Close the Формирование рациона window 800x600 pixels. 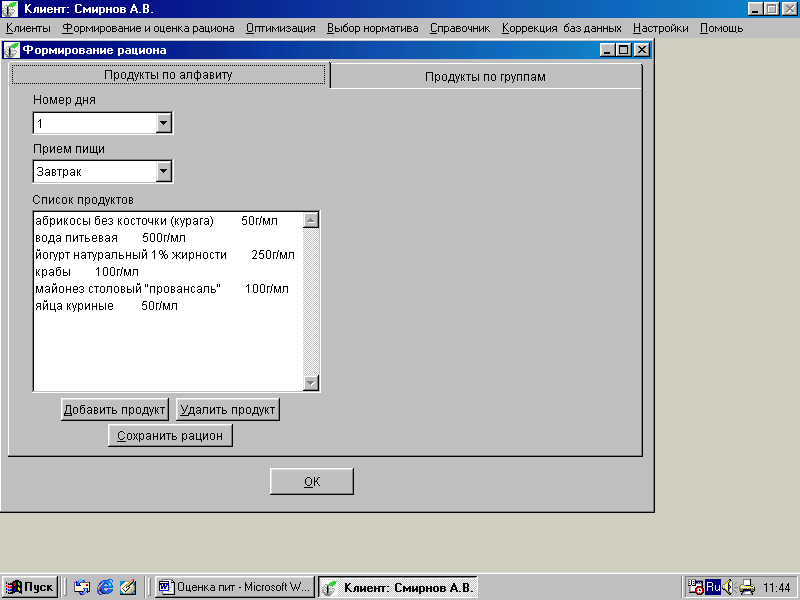tap(641, 50)
